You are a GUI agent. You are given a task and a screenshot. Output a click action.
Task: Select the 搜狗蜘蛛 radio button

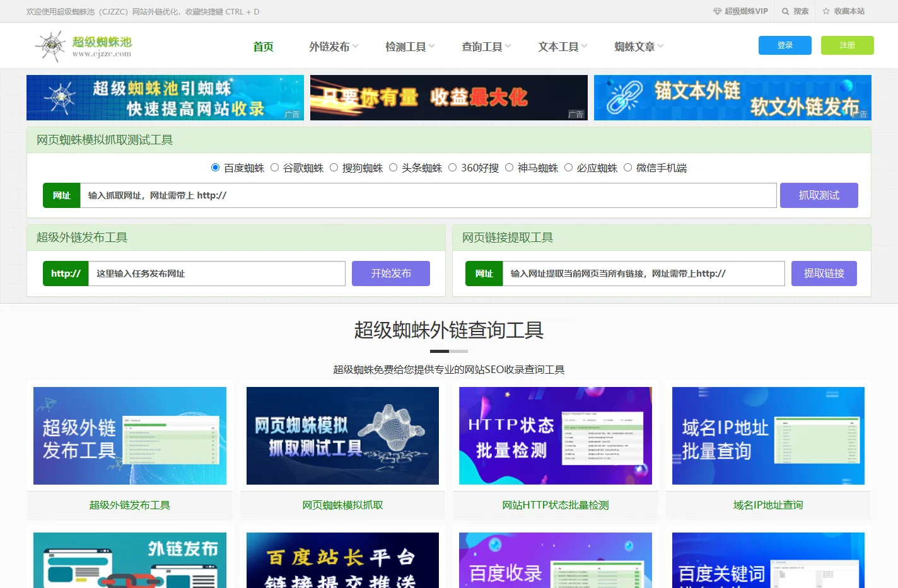coord(334,168)
